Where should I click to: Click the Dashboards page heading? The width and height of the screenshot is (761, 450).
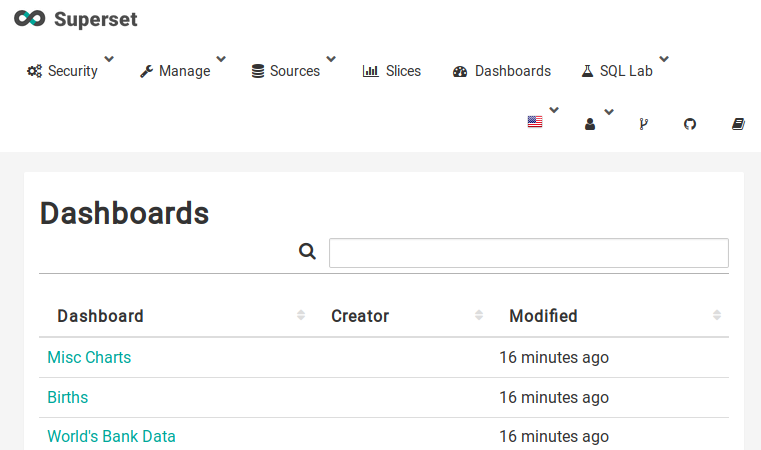pos(124,213)
